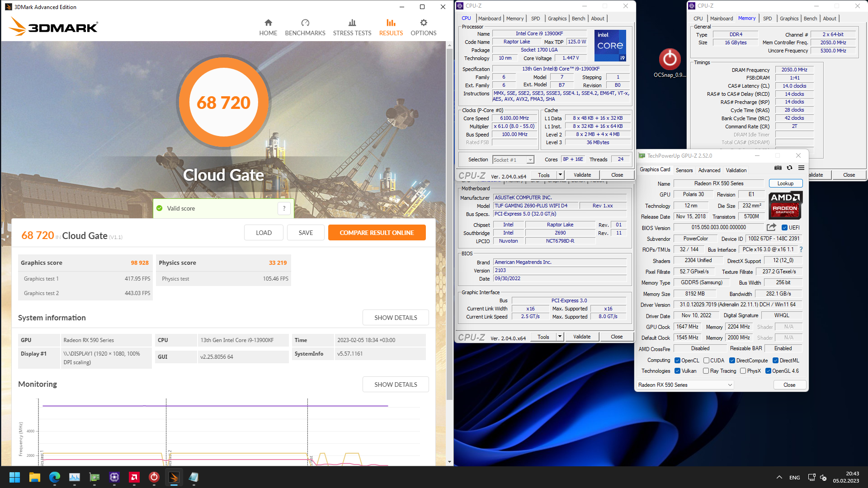Toggle the DirectCompute checkbox
This screenshot has width=868, height=488.
click(732, 361)
